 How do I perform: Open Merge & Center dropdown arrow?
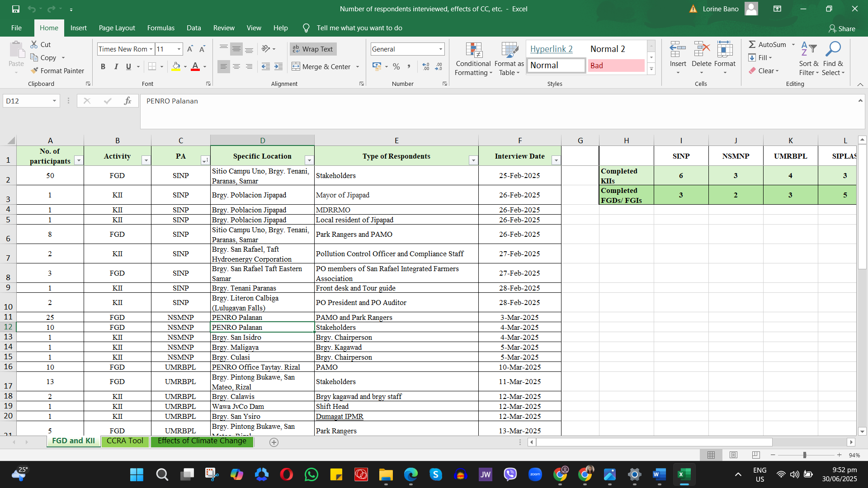tap(358, 67)
